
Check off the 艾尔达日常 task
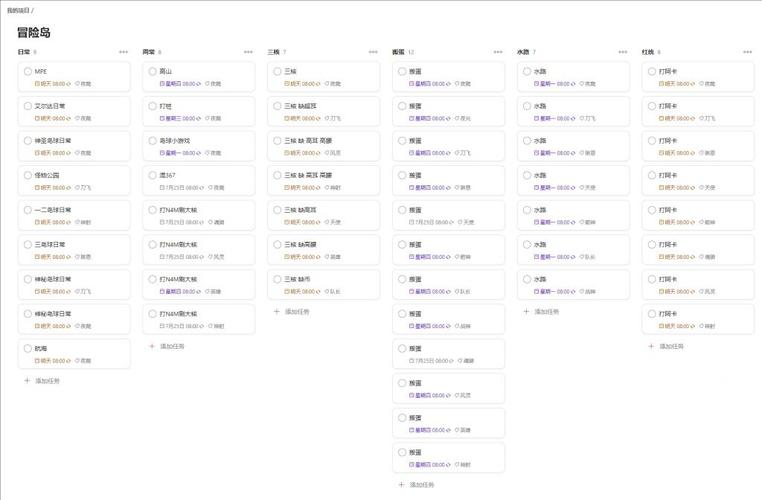(28, 106)
